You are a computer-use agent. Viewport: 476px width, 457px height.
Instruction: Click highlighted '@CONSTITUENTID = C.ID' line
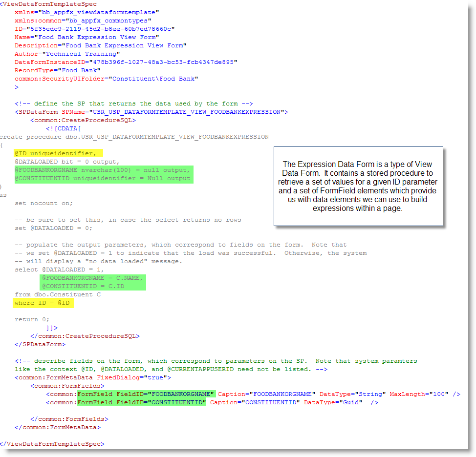[83, 286]
